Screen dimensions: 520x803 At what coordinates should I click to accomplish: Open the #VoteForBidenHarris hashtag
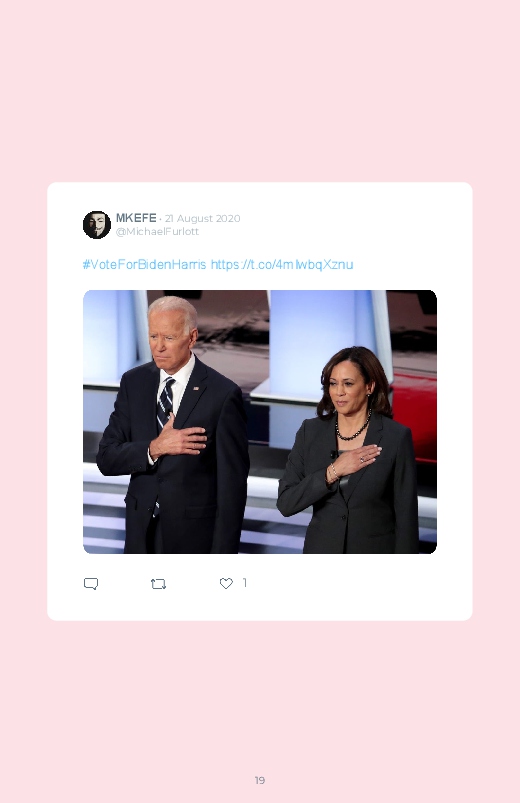[x=144, y=264]
